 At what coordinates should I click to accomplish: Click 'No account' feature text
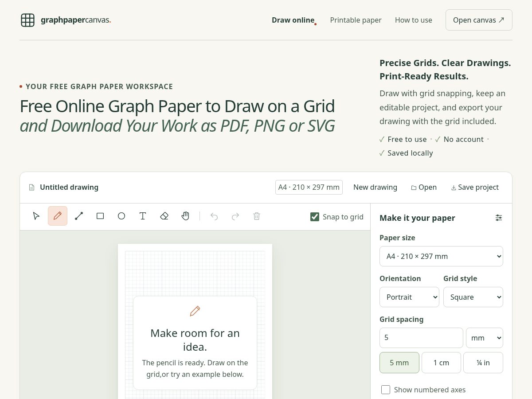click(463, 139)
